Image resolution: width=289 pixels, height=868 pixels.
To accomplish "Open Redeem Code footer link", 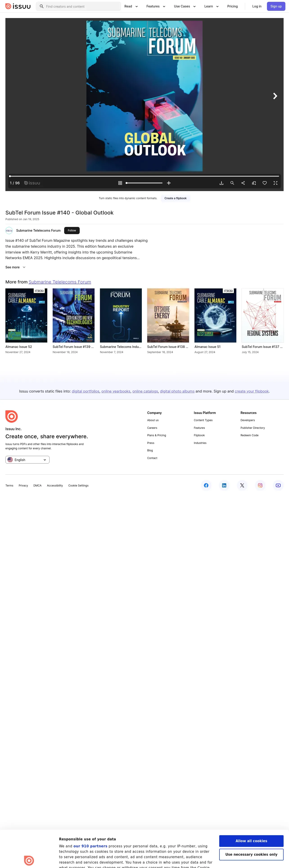I will point(250,435).
